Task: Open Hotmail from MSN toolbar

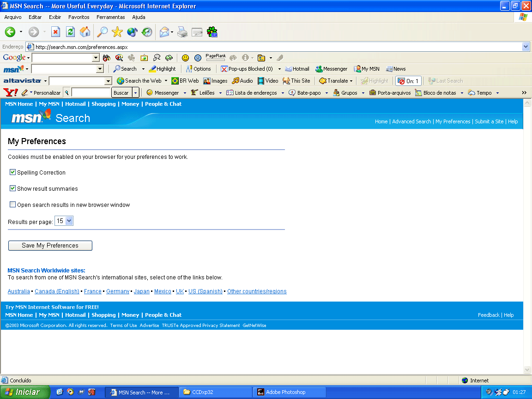Action: tap(297, 69)
